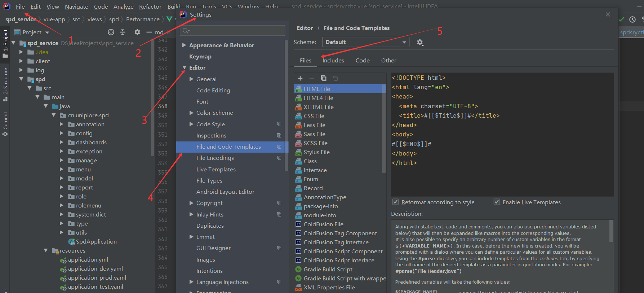Image resolution: width=644 pixels, height=293 pixels.
Task: Expand the dashboards package in project tree
Action: point(61,142)
